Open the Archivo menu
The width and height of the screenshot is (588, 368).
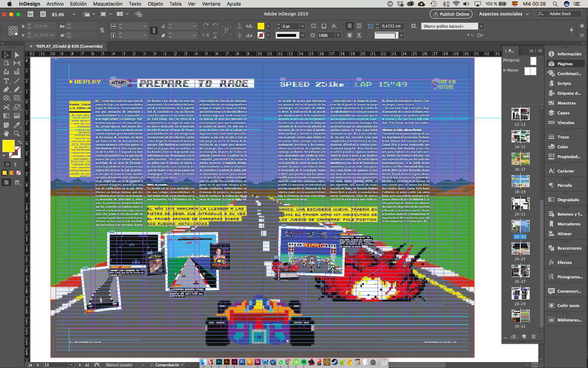click(55, 4)
